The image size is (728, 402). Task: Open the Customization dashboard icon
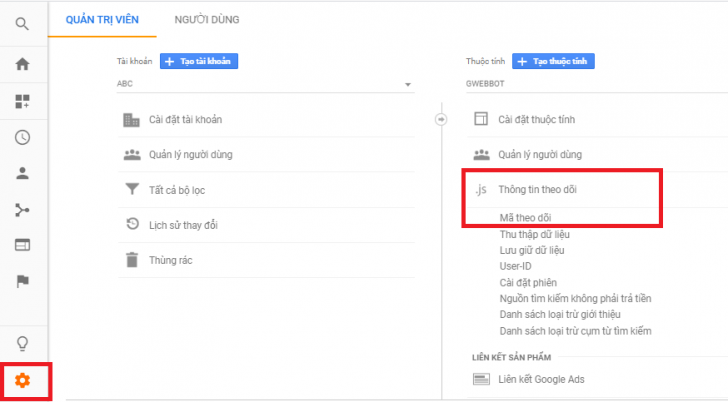[x=22, y=101]
